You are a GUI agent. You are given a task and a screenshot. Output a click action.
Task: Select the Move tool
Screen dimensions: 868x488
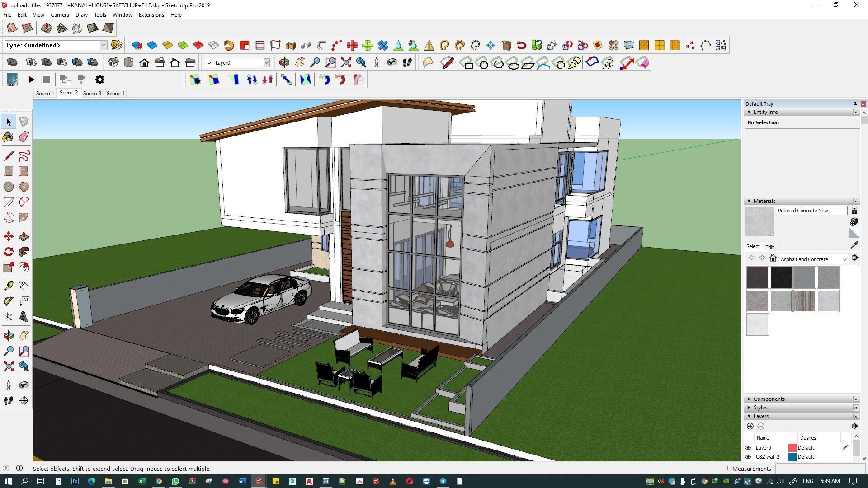9,236
